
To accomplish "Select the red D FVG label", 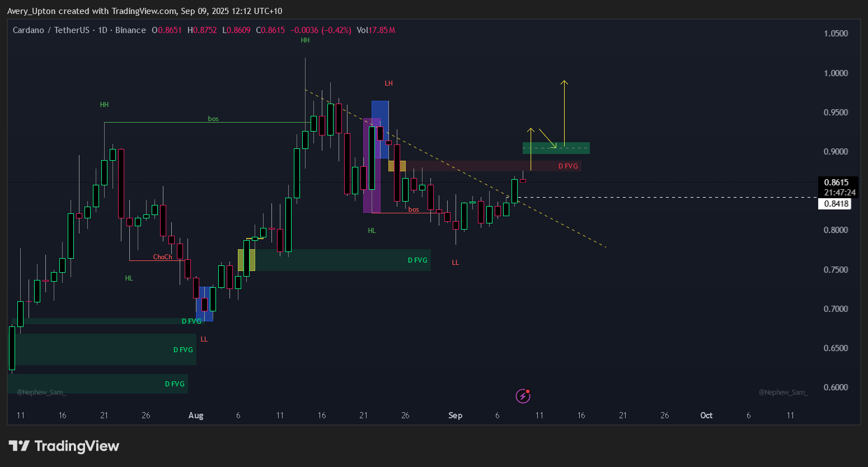I will 568,166.
